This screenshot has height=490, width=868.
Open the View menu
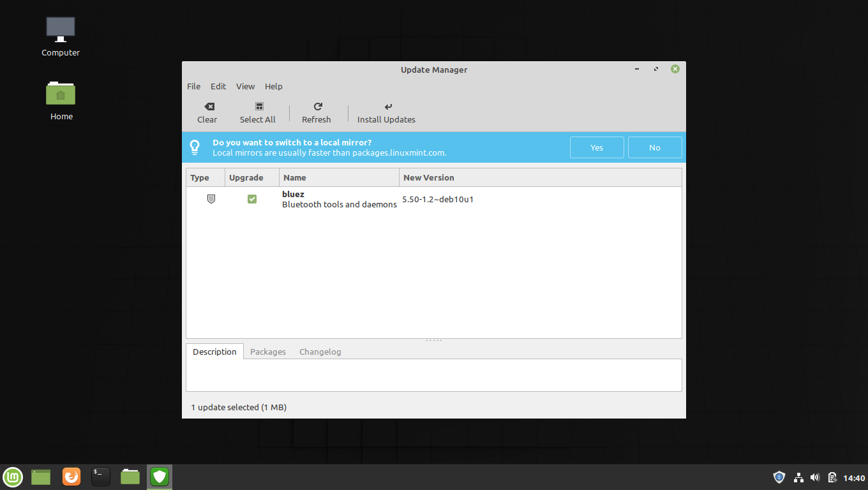click(245, 86)
